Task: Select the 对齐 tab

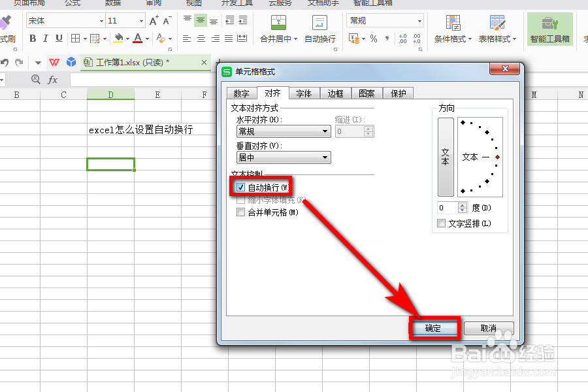Action: point(272,93)
